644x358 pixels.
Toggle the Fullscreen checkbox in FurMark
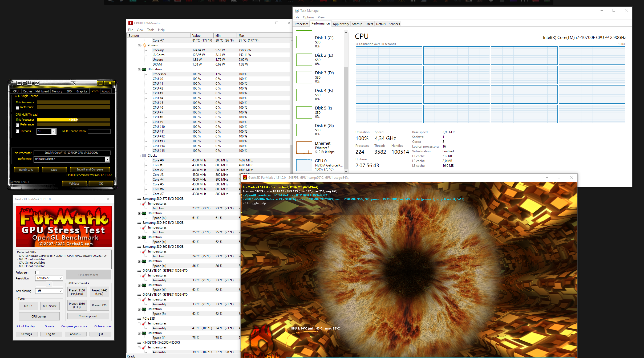pos(37,272)
